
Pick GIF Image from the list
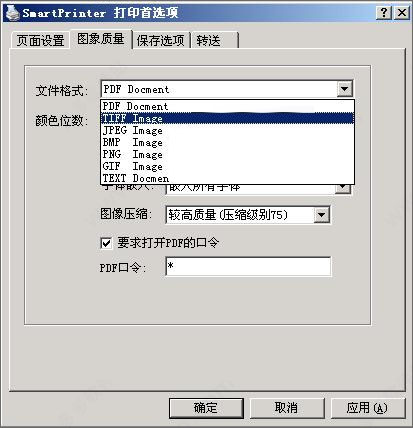coord(227,166)
